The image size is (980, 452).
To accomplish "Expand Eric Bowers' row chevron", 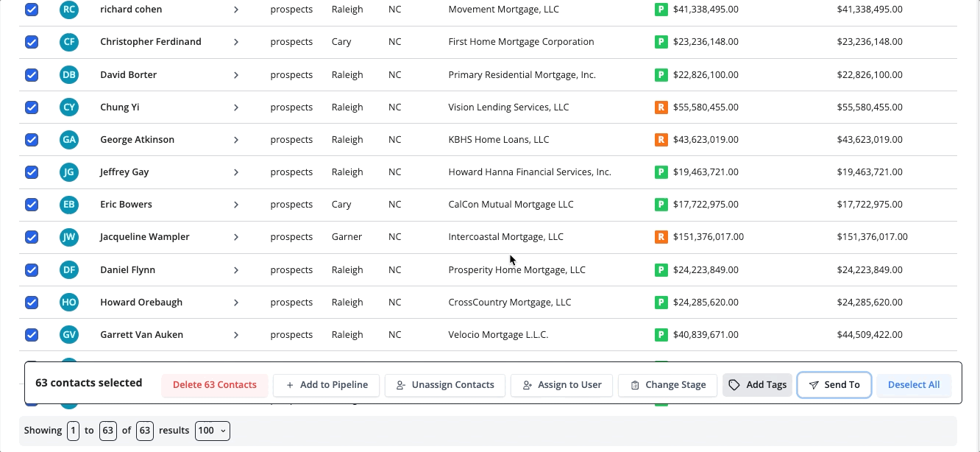I will [236, 204].
